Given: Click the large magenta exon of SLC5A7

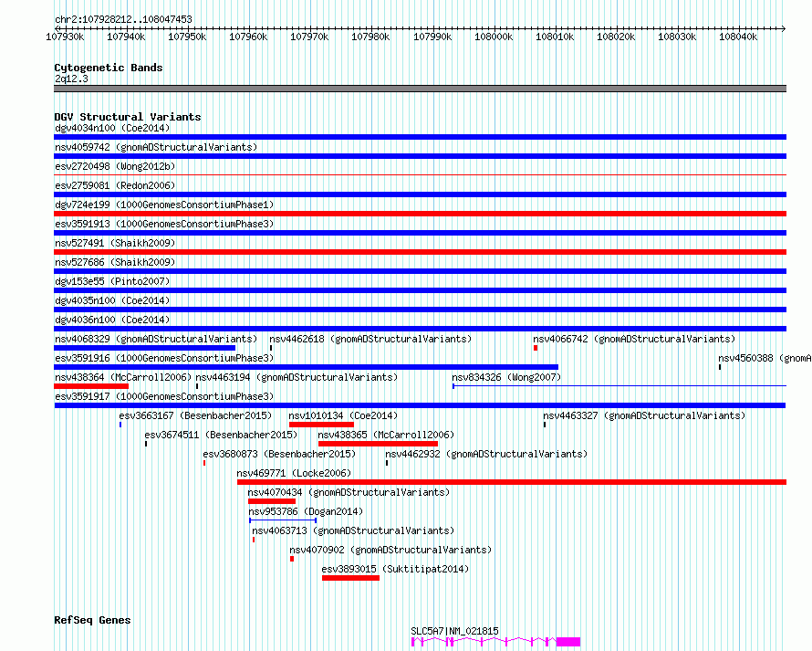Looking at the screenshot, I should [568, 642].
